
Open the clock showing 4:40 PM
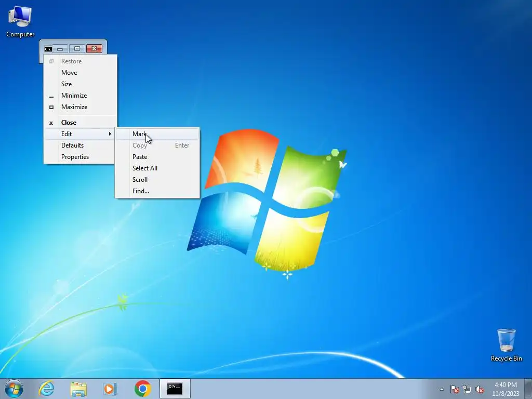[x=506, y=389]
